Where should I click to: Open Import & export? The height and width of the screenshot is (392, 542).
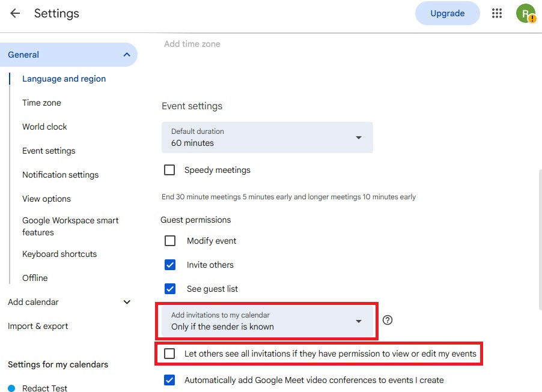38,326
